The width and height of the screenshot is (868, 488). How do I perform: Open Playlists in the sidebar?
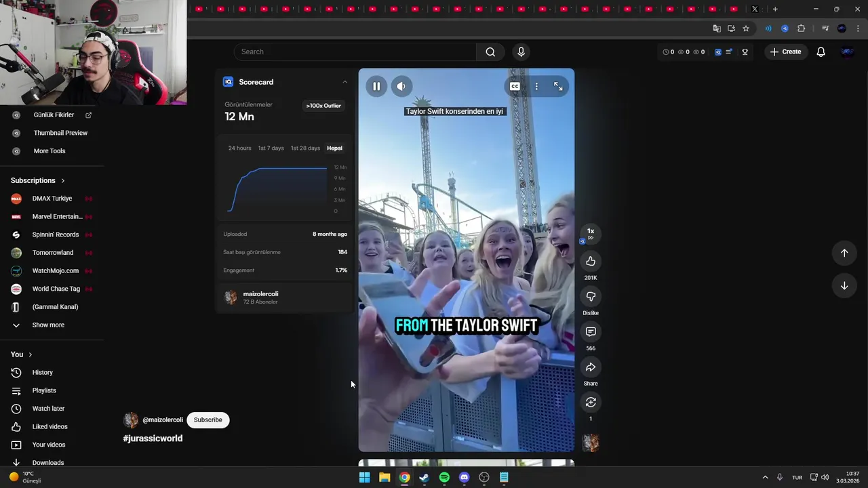[44, 390]
